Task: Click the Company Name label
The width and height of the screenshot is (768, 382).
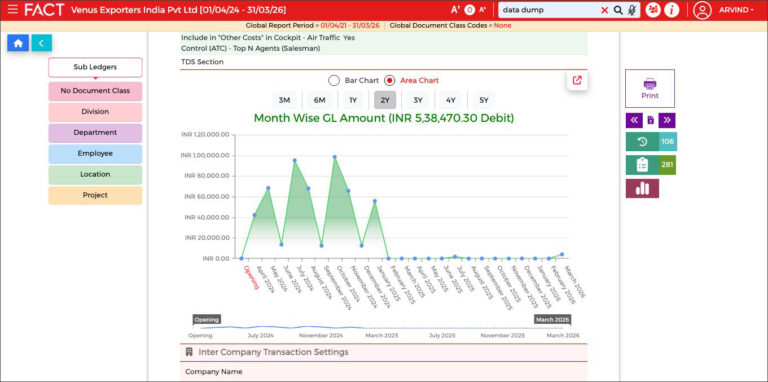Action: 214,372
